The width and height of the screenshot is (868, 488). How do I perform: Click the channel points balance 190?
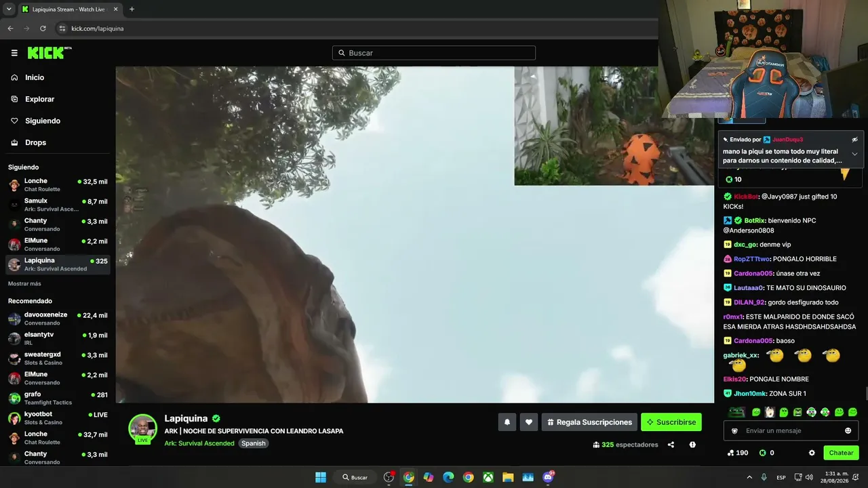click(x=737, y=453)
